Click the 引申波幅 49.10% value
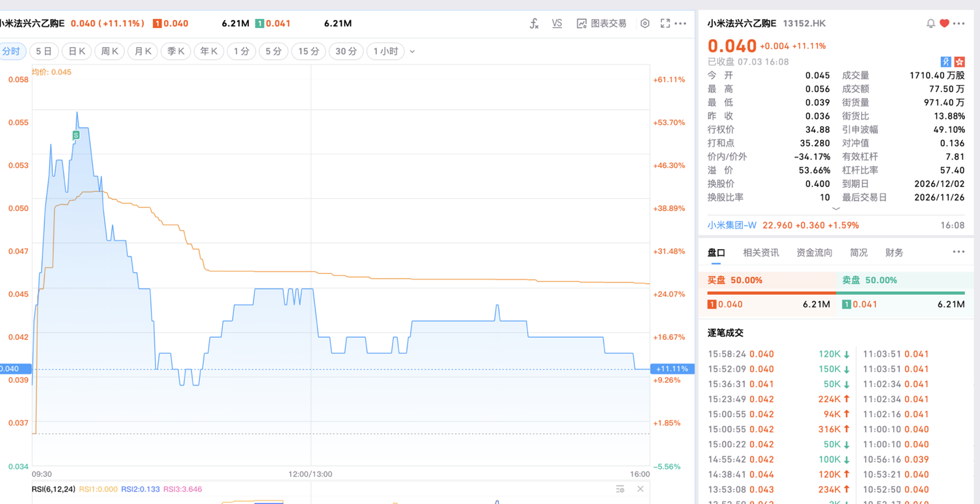 pos(949,129)
